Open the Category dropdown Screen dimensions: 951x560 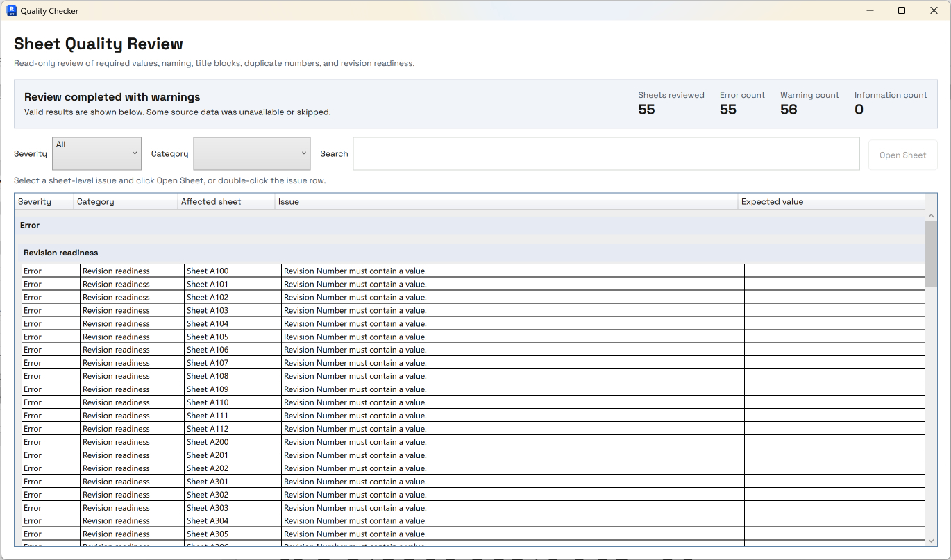point(251,153)
